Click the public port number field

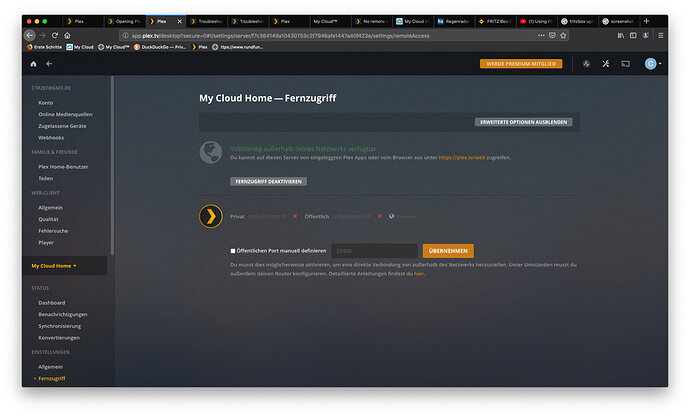[374, 251]
